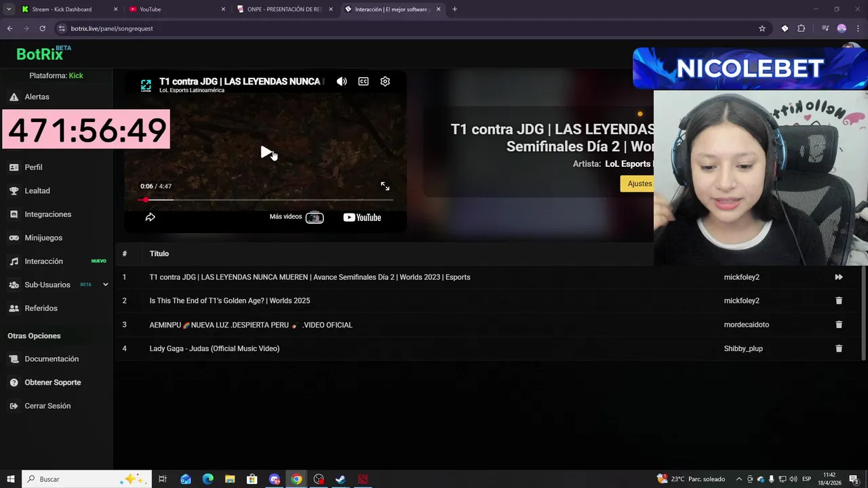Reload the current page
868x488 pixels.
point(42,28)
